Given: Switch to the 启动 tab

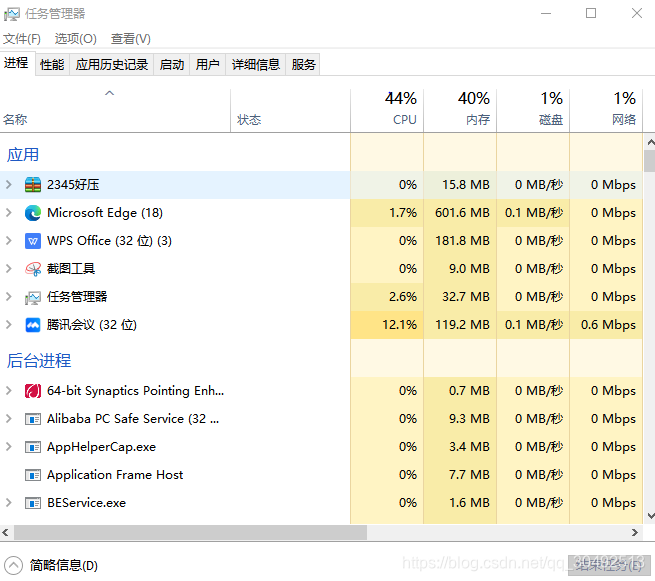Looking at the screenshot, I should (172, 65).
